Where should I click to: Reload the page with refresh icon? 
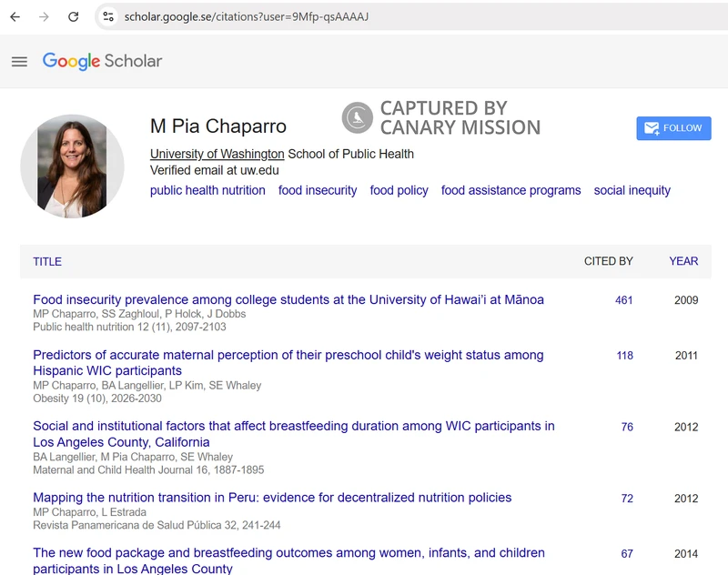click(x=74, y=16)
